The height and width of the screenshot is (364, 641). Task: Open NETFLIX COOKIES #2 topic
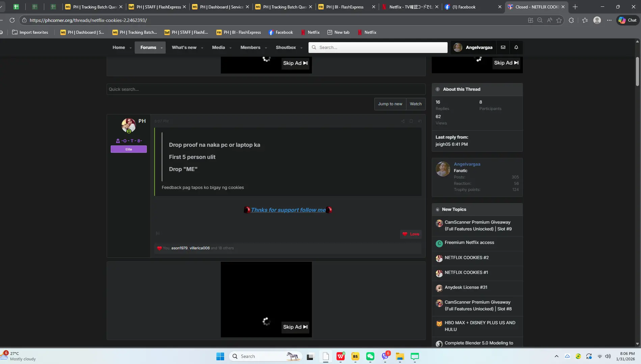pos(466,258)
